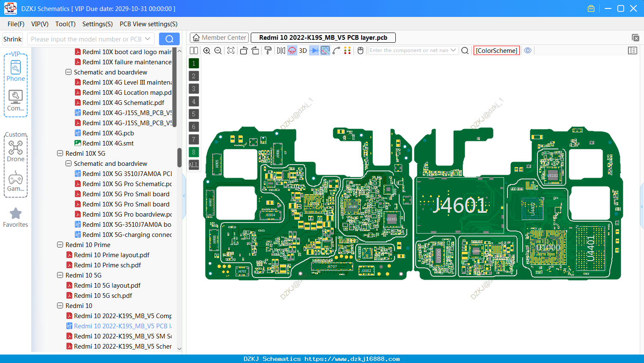Open Redmi 10X 4G Schematic.pdf
Screen dimensions: 644x363
pos(123,102)
